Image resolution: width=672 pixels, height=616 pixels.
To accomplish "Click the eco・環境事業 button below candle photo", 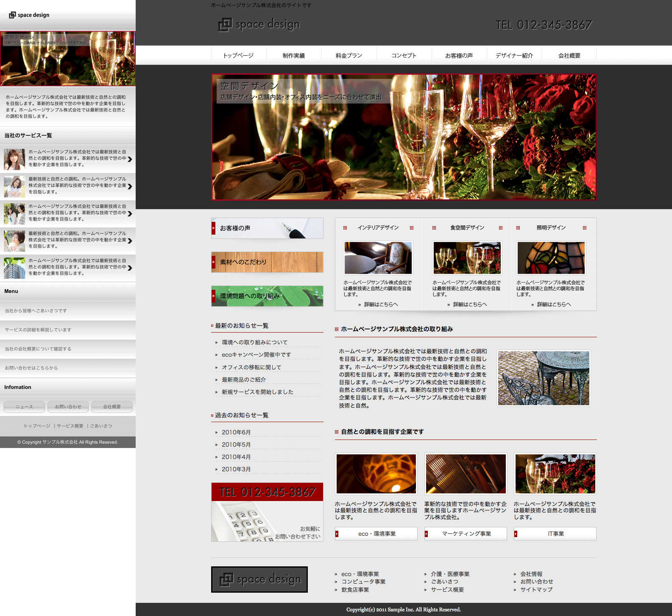I will point(376,534).
